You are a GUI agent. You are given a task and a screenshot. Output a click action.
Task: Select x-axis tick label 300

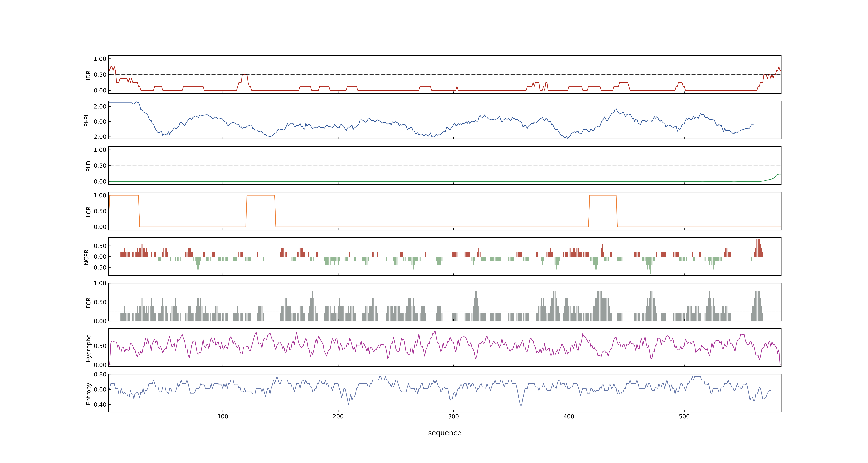click(454, 416)
